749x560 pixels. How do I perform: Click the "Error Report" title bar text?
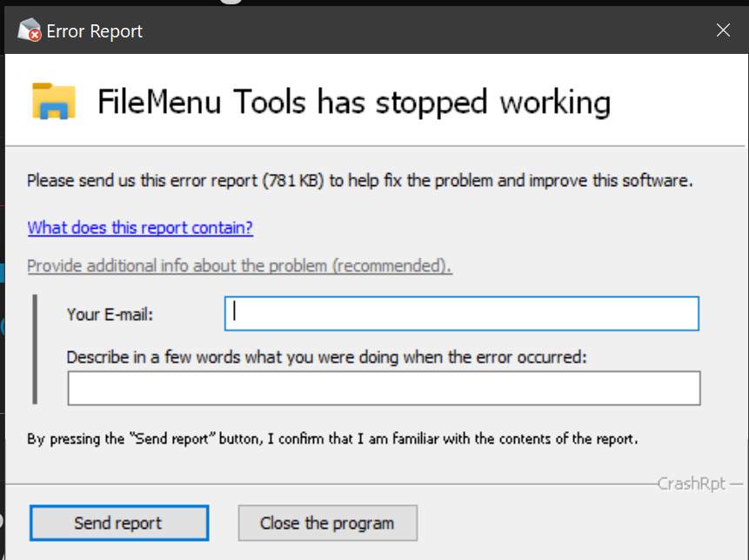point(94,31)
